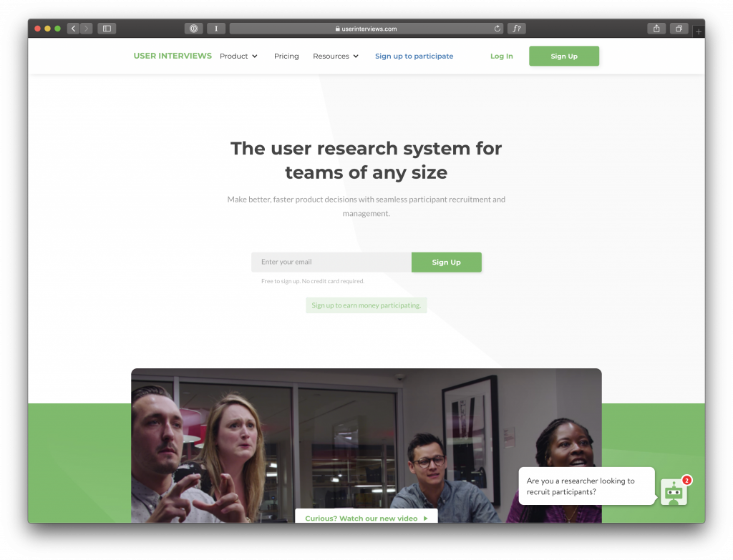Image resolution: width=733 pixels, height=560 pixels.
Task: Click the Log In link
Action: tap(502, 56)
